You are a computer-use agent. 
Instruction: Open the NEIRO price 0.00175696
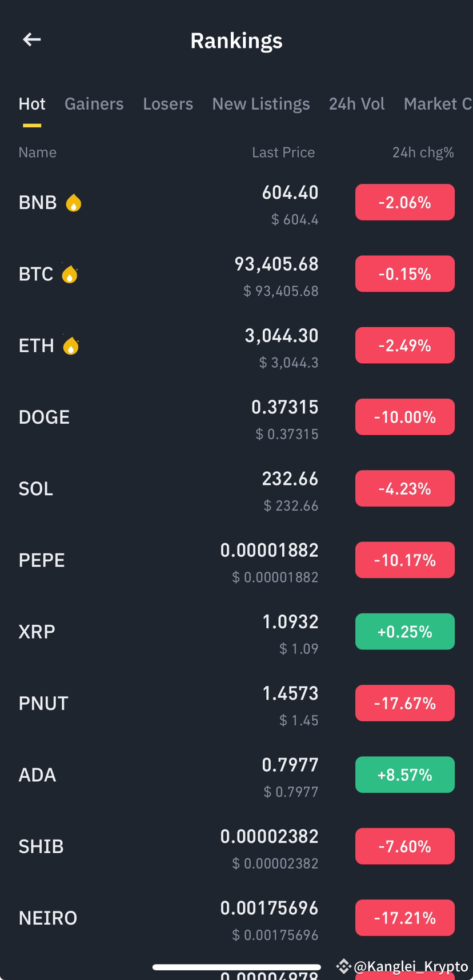[x=269, y=908]
